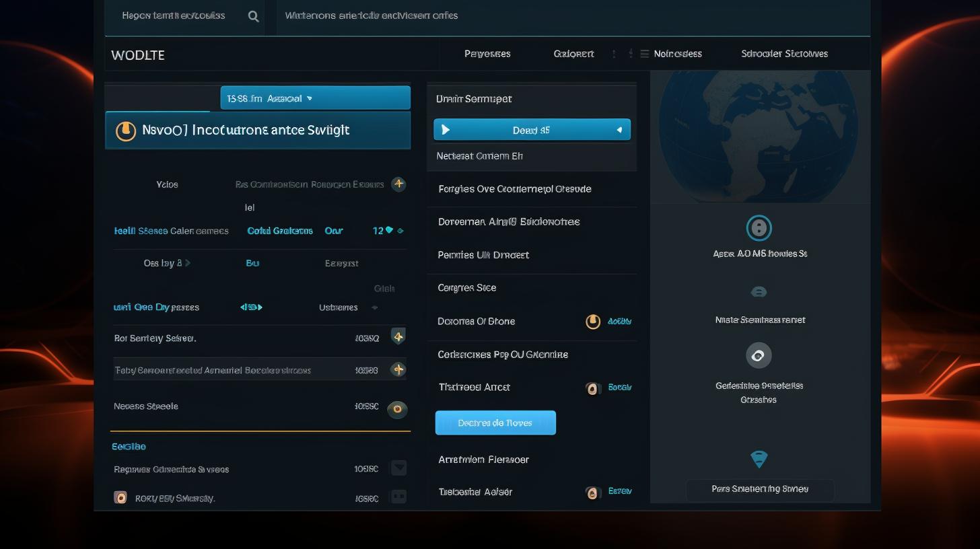Toggle the Dorornea Of Btone switch
Image resolution: width=980 pixels, height=549 pixels.
click(593, 322)
